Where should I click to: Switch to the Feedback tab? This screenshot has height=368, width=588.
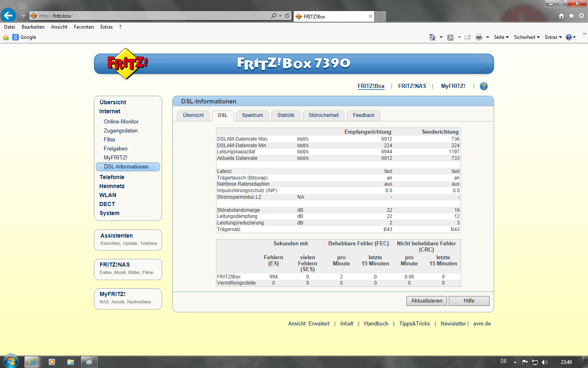(x=363, y=116)
